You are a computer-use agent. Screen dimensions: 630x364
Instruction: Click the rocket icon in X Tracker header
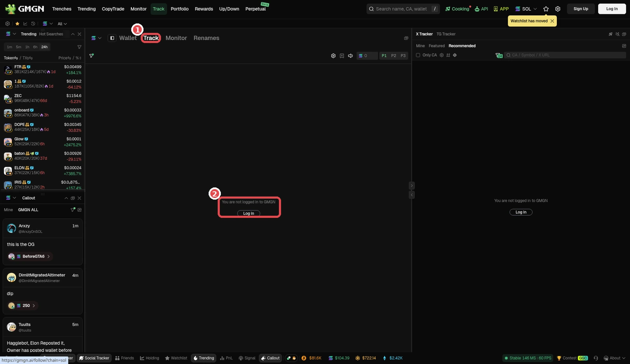pos(611,34)
